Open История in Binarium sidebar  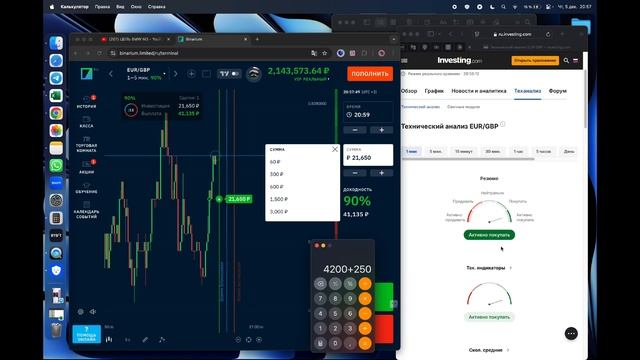click(87, 102)
